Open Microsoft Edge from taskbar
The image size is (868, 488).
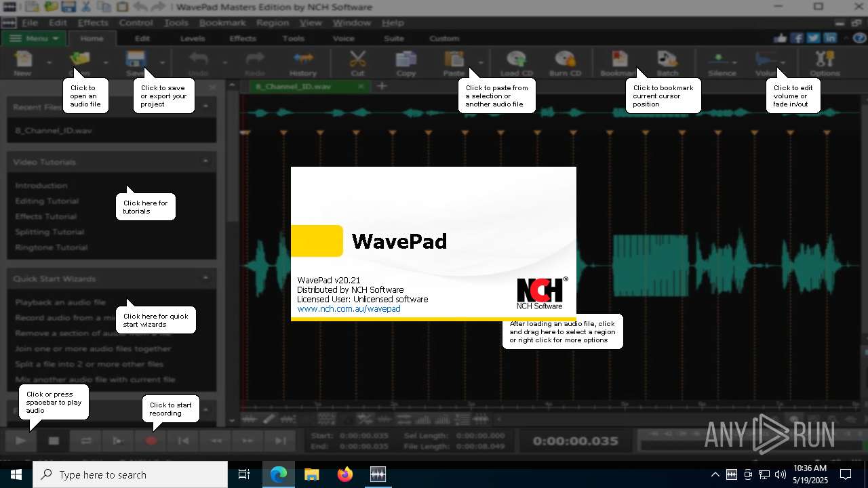click(279, 474)
